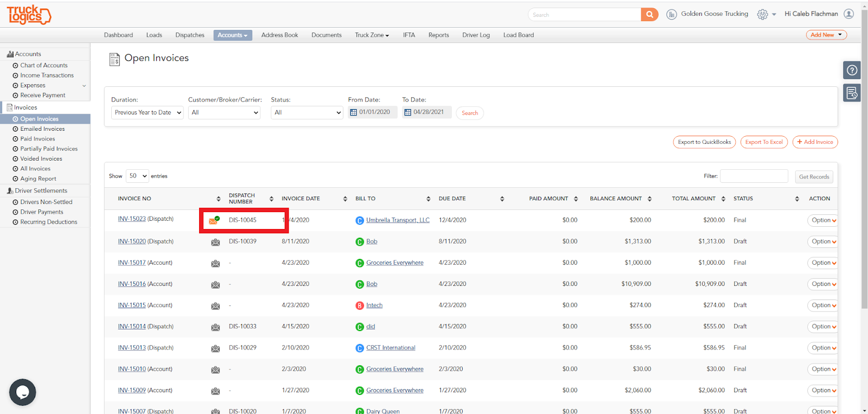Click the email icon for INV-15009

[215, 391]
